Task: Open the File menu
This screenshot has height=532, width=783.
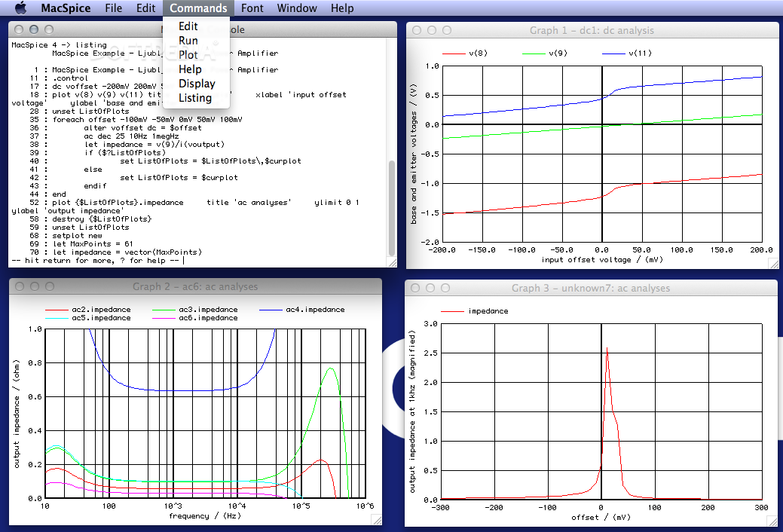Action: [114, 8]
